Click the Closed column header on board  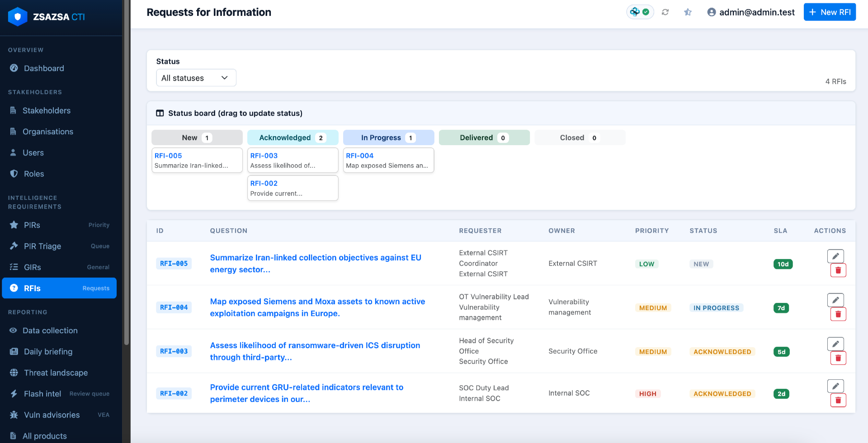[x=580, y=137]
